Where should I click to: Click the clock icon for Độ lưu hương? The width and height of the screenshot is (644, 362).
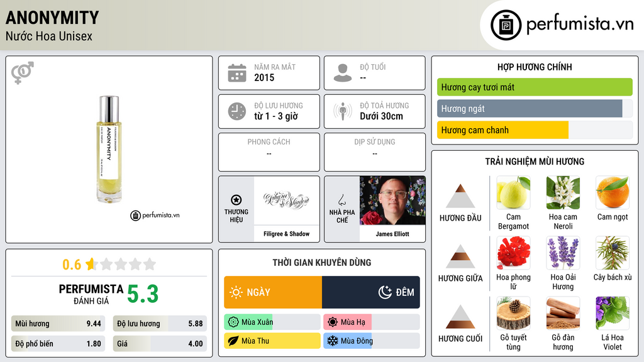[x=237, y=111]
